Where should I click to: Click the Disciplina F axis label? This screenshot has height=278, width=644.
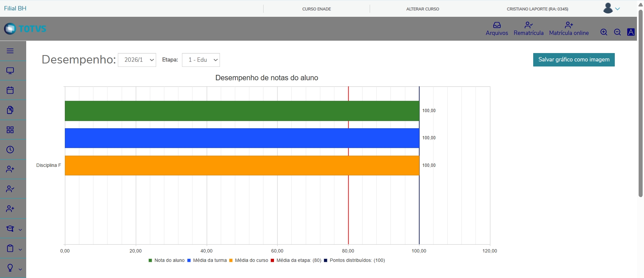pyautogui.click(x=49, y=165)
